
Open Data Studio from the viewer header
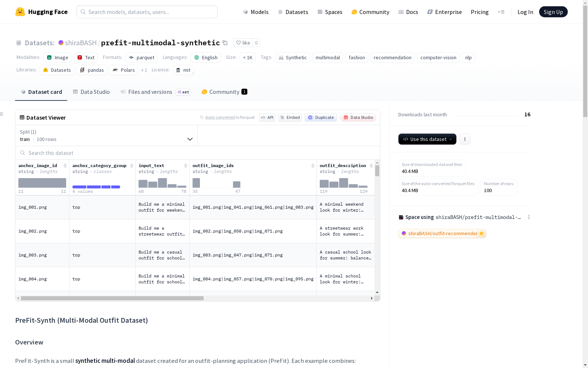[x=358, y=117]
